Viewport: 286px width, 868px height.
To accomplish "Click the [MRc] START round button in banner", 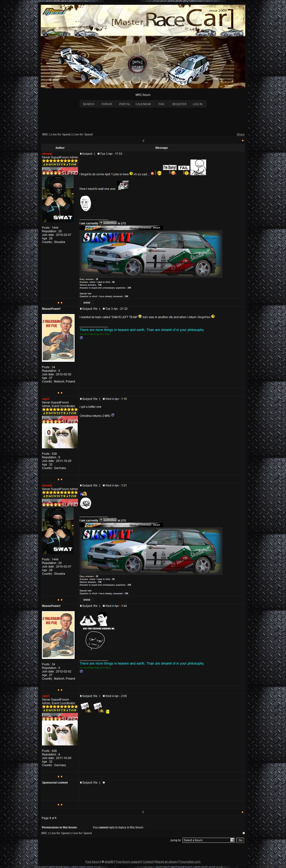I will coord(137,64).
